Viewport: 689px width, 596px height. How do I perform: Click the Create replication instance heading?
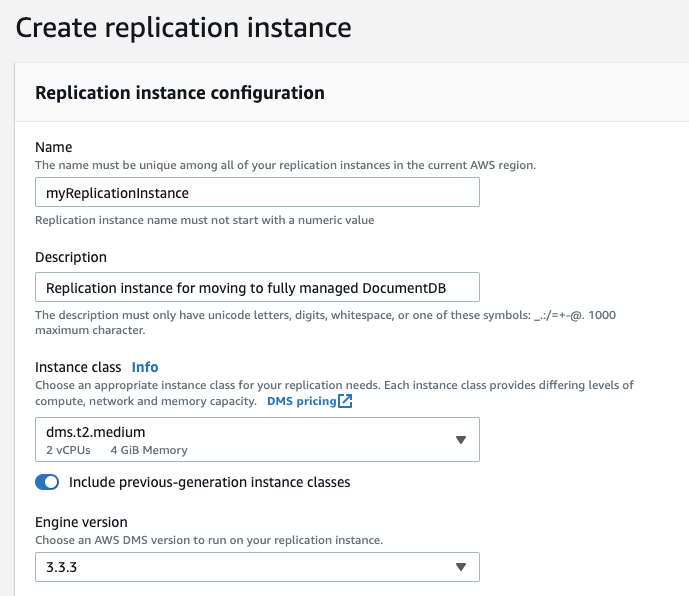(x=183, y=28)
